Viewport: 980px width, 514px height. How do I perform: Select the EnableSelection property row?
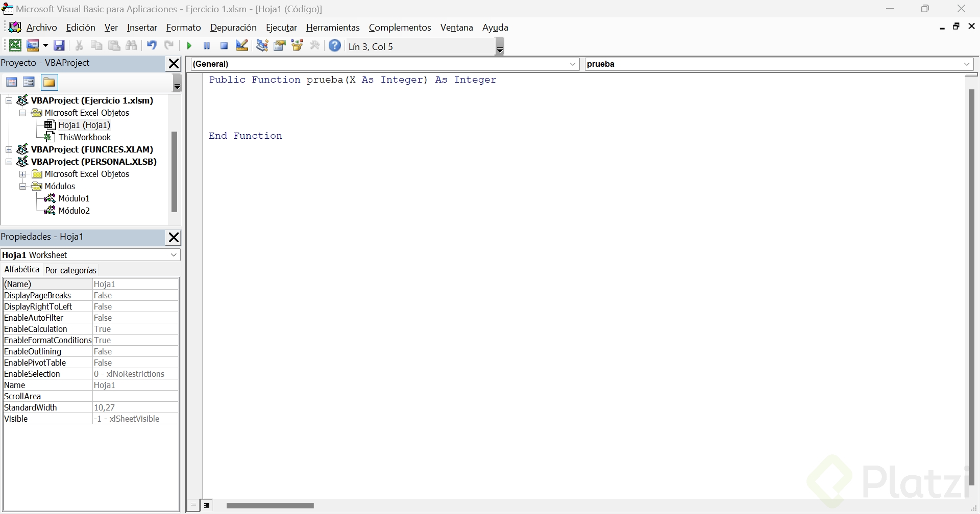pos(91,374)
